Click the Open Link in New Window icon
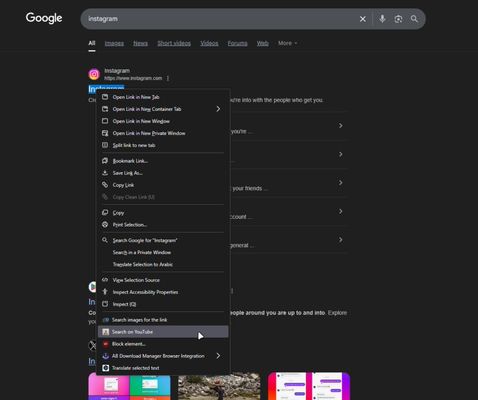Viewport: 478px width, 400px height. point(105,121)
